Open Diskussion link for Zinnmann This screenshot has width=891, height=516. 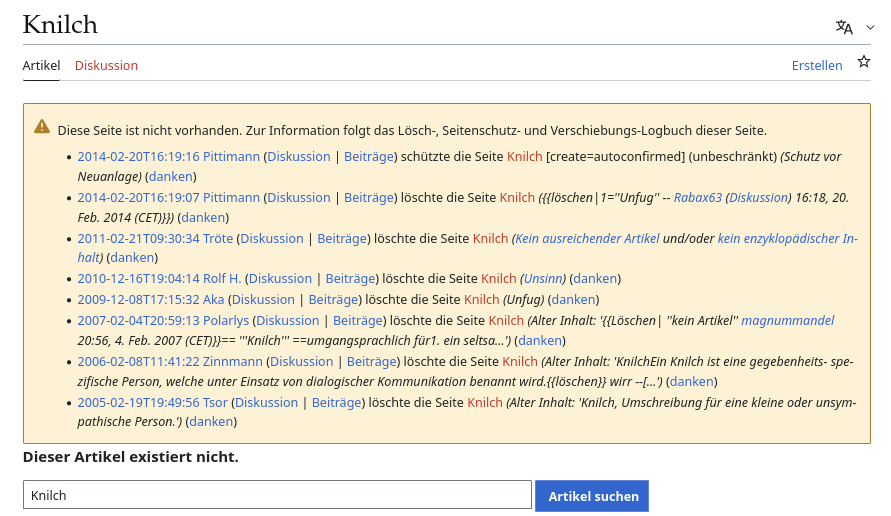301,361
